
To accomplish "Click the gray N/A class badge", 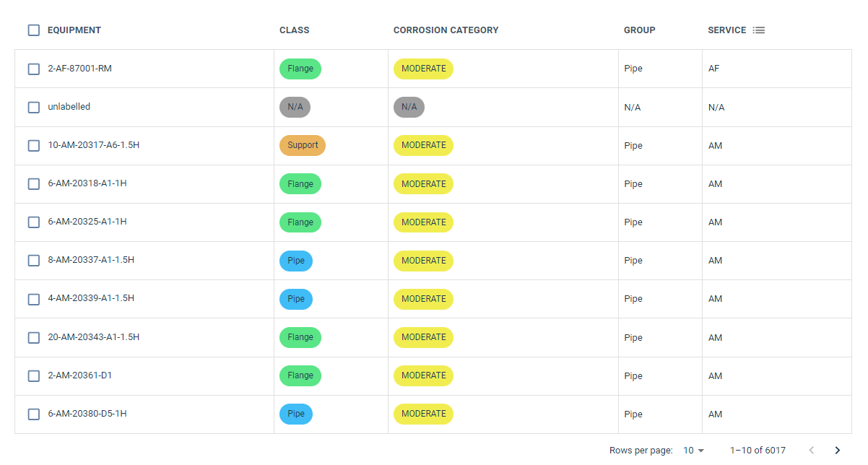I will click(295, 107).
